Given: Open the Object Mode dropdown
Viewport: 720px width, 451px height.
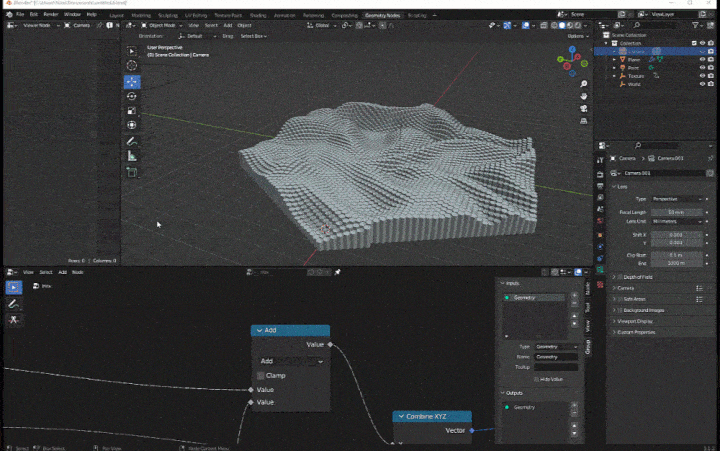Looking at the screenshot, I should (x=161, y=25).
